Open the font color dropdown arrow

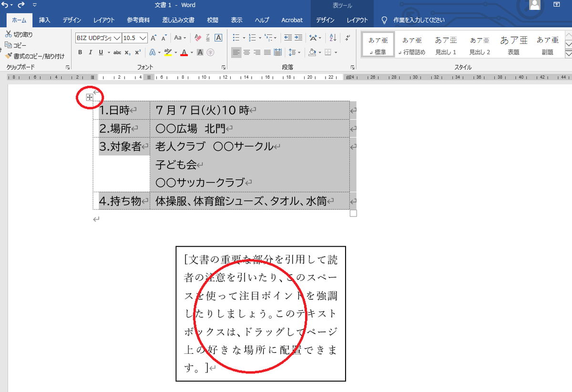[x=192, y=52]
